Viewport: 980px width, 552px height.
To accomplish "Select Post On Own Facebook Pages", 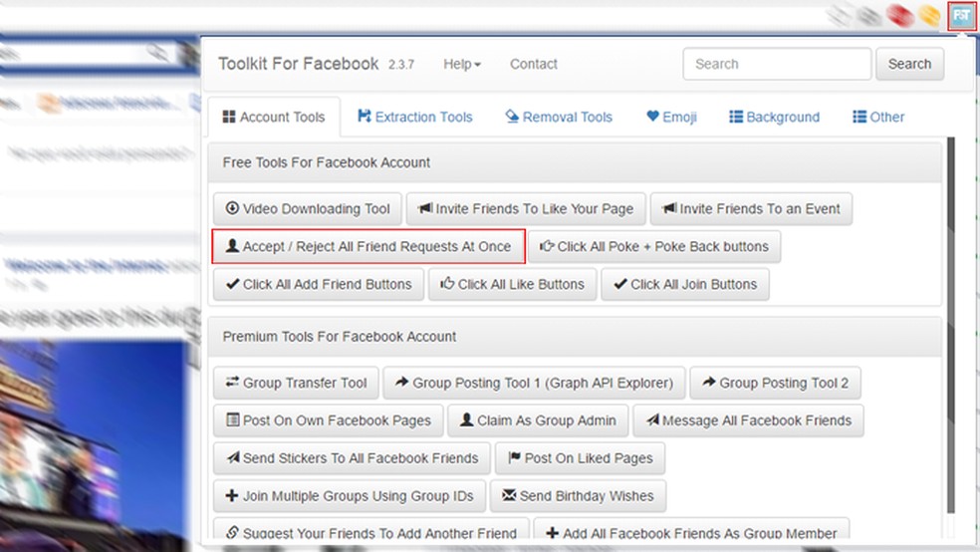I will point(328,420).
